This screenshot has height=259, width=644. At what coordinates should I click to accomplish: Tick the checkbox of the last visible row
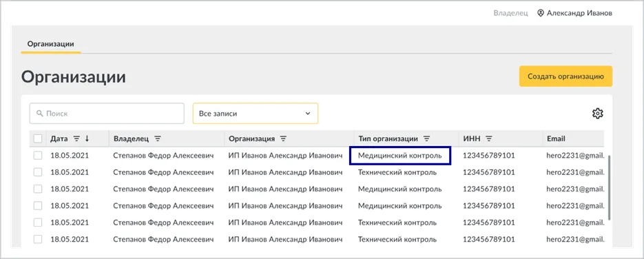38,239
